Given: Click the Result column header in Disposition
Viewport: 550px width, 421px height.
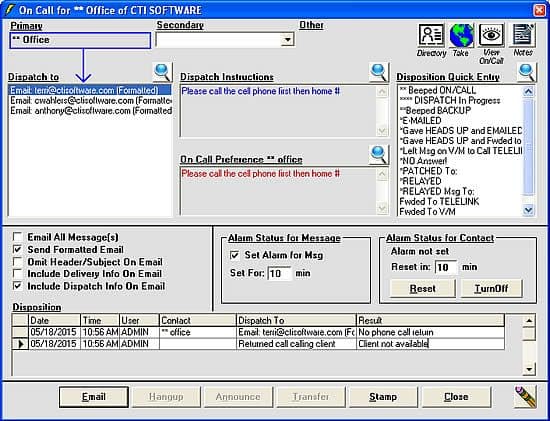Looking at the screenshot, I should (x=430, y=321).
